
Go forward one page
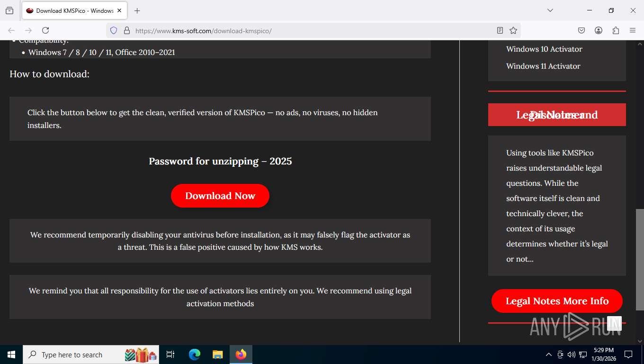click(28, 30)
